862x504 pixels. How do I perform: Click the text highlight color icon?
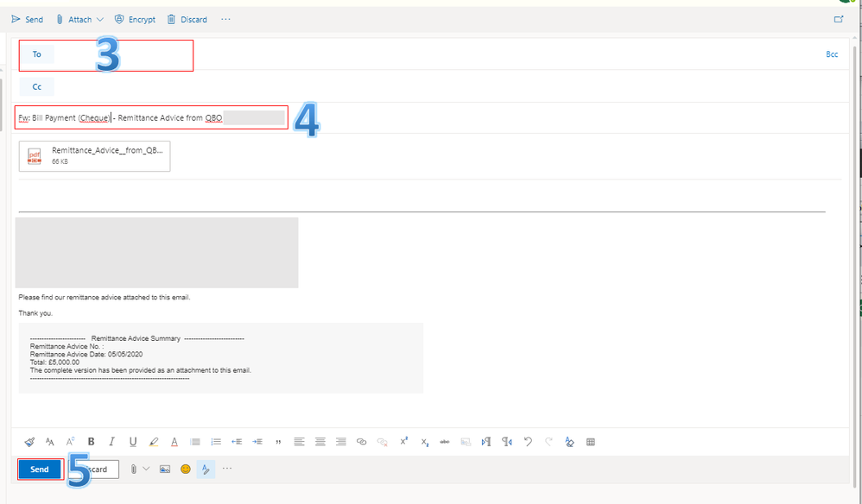154,441
